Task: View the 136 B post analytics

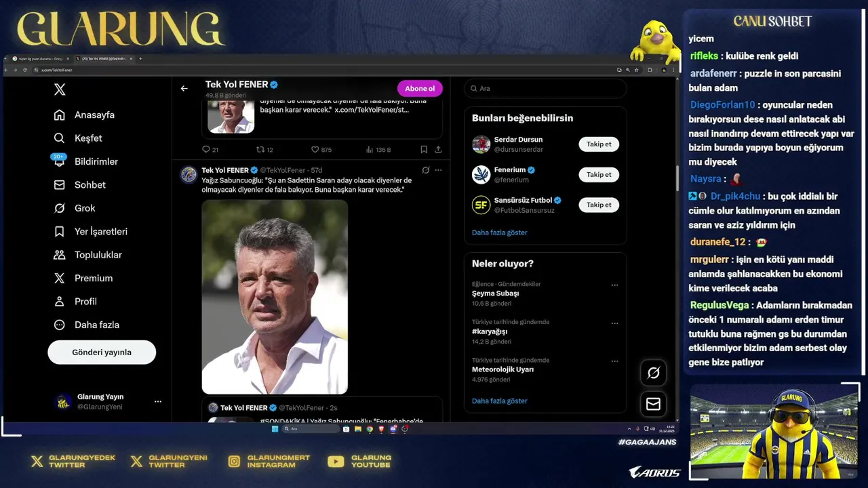Action: [x=378, y=150]
